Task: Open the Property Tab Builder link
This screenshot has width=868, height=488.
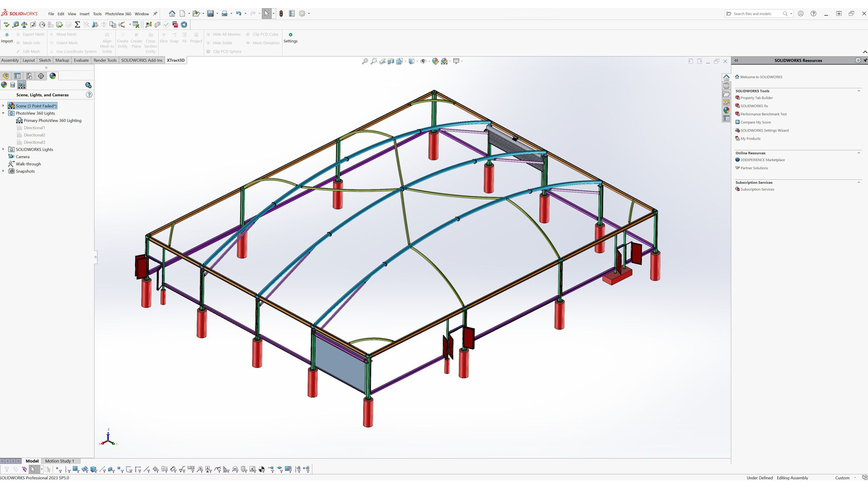Action: click(x=756, y=98)
